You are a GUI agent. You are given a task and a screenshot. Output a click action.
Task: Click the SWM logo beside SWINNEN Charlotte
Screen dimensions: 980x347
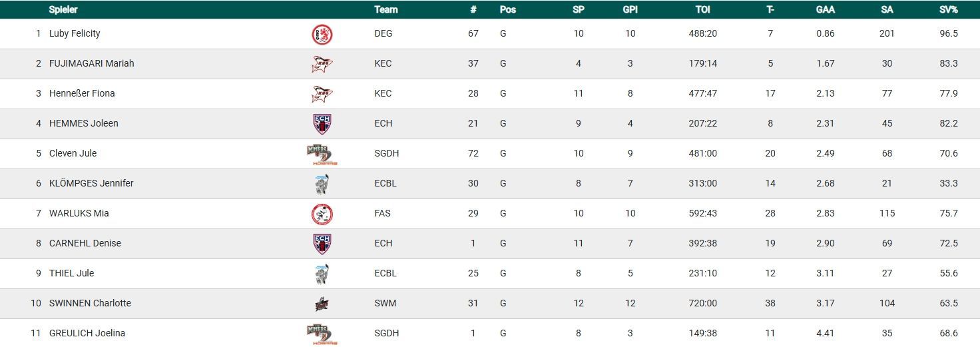pos(322,304)
